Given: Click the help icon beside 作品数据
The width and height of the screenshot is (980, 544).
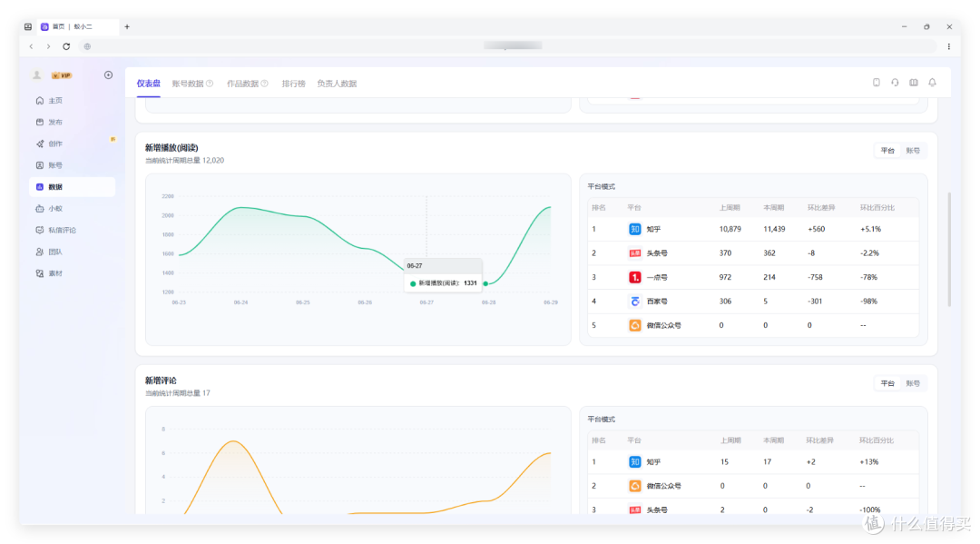Looking at the screenshot, I should tap(265, 84).
